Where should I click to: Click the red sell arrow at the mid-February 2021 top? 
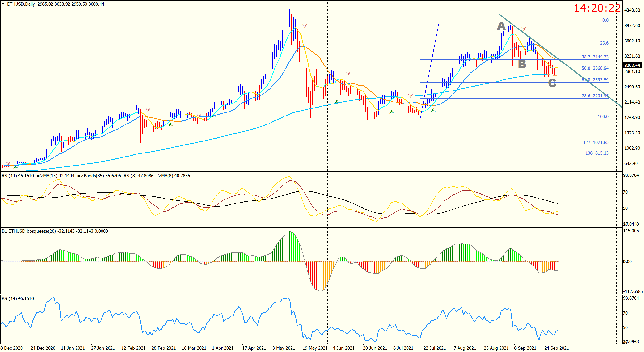click(x=148, y=110)
